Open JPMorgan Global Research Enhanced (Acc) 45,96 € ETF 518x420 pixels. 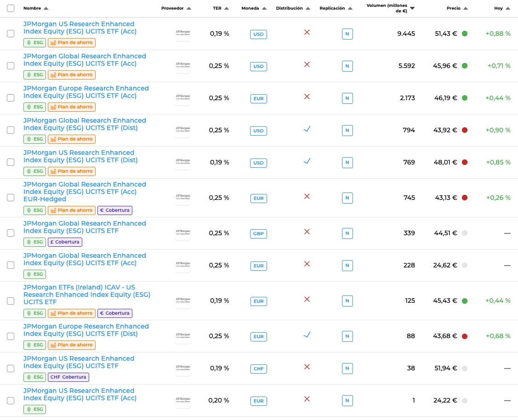(x=85, y=60)
